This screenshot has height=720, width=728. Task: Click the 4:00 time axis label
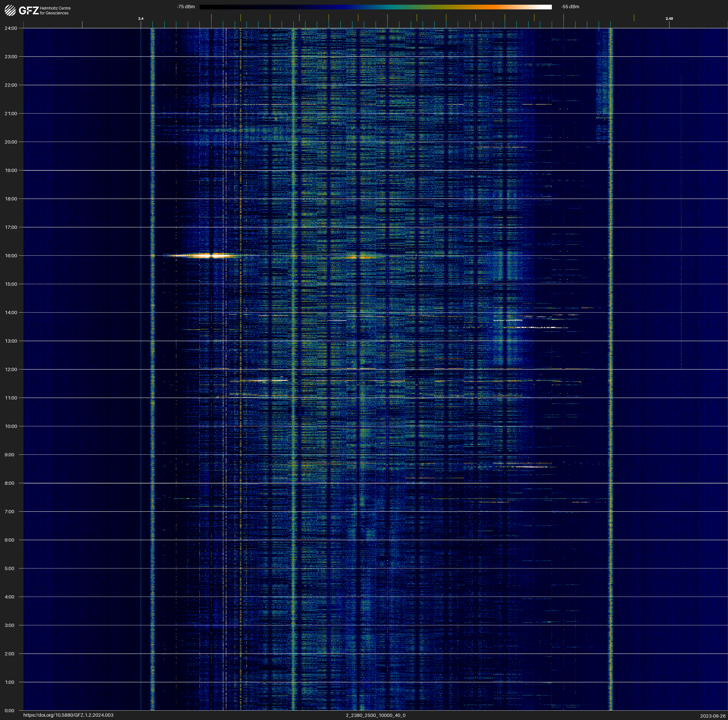pos(9,597)
